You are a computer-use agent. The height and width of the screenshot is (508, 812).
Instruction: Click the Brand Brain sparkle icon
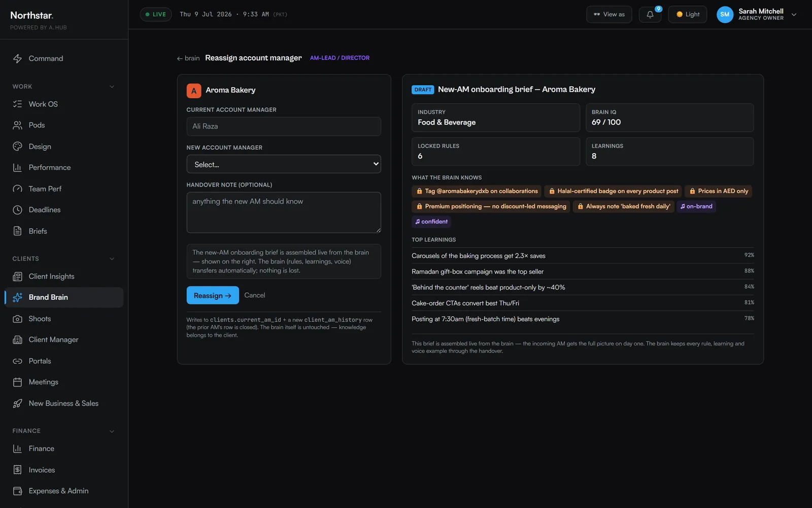click(17, 297)
